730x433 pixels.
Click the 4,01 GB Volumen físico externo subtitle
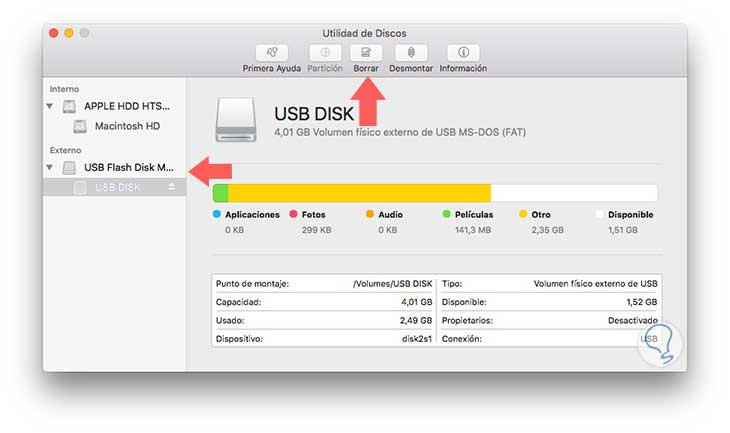[x=400, y=133]
